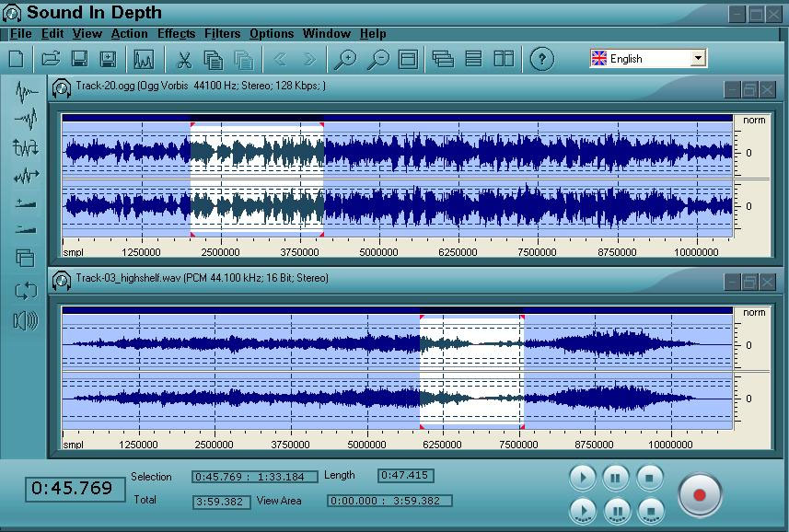
Task: Click the Zoom In magnifier icon
Action: 344,59
